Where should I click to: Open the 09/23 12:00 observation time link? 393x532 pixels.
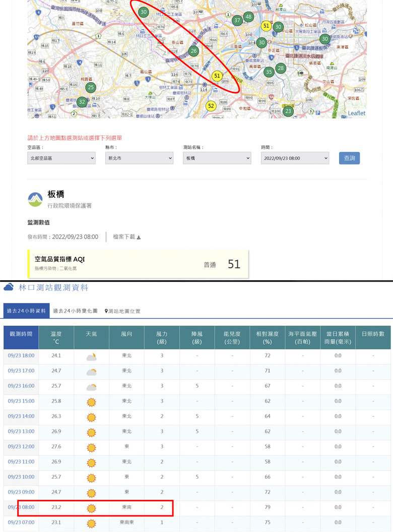[21, 446]
